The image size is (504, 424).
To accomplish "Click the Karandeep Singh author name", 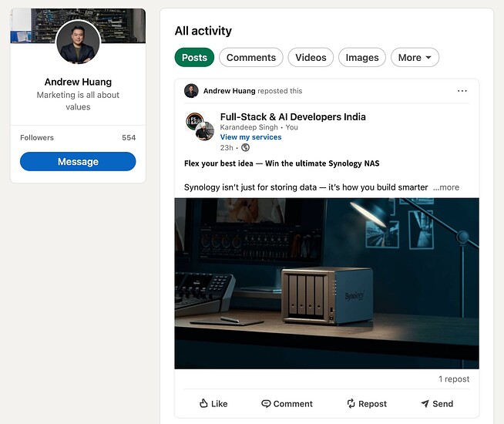I will pyautogui.click(x=249, y=127).
